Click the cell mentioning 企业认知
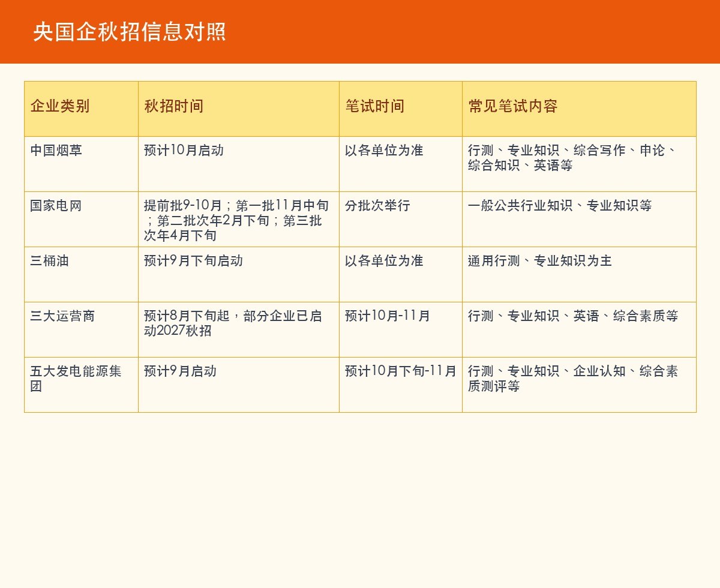The width and height of the screenshot is (720, 588). pyautogui.click(x=579, y=385)
